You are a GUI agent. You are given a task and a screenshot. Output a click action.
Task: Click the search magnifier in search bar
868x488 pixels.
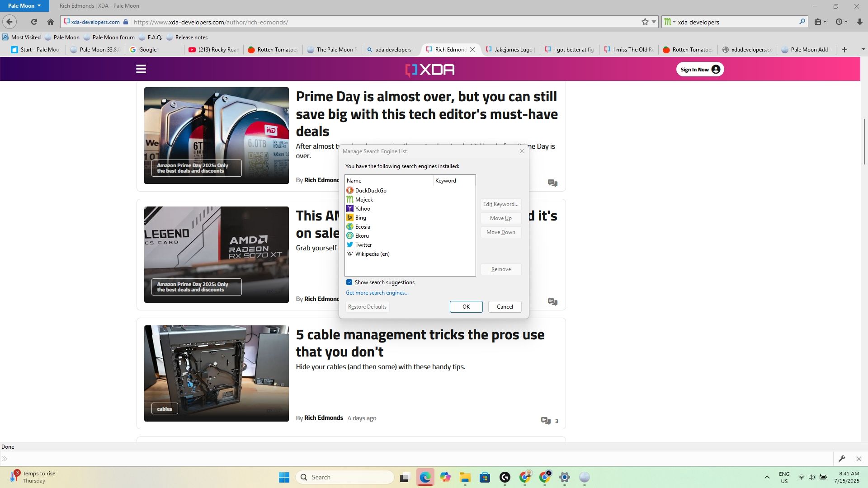(x=802, y=21)
